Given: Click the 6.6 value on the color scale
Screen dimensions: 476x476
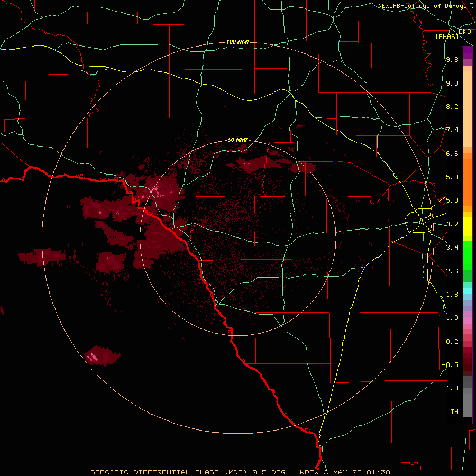Looking at the screenshot, I should 452,153.
